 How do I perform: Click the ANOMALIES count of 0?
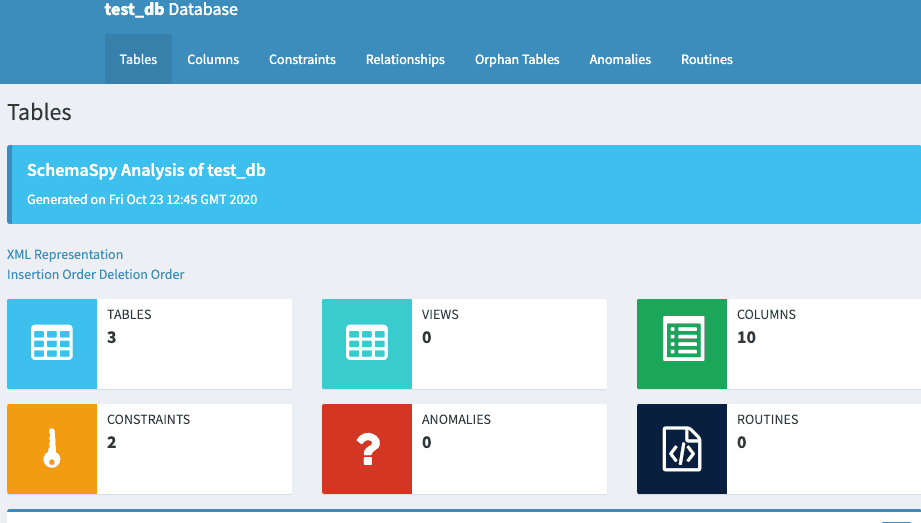pos(426,442)
